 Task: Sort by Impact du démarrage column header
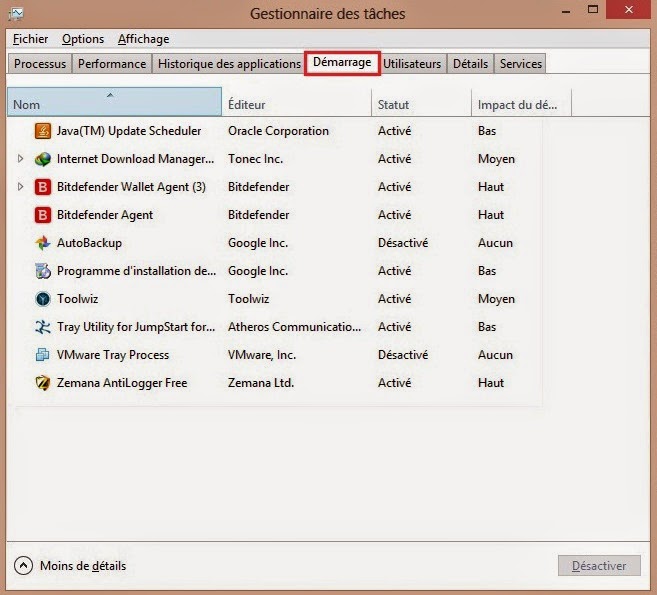(x=522, y=102)
